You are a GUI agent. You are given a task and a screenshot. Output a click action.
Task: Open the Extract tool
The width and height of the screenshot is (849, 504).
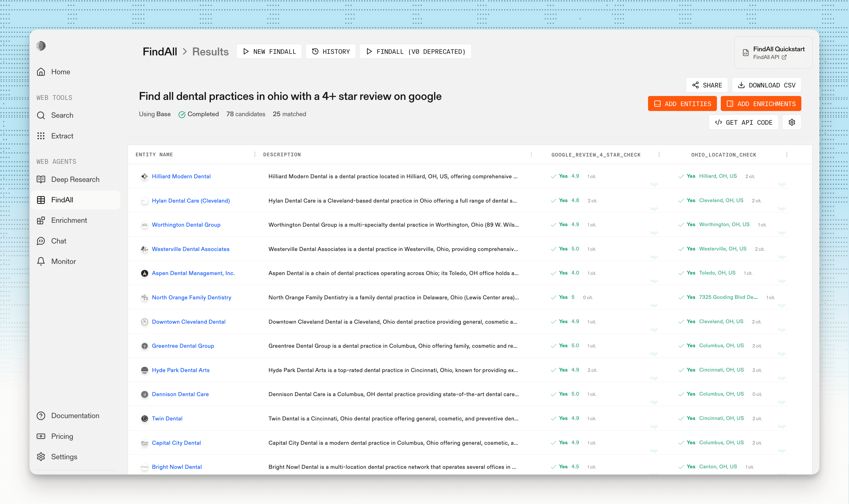[x=62, y=136]
